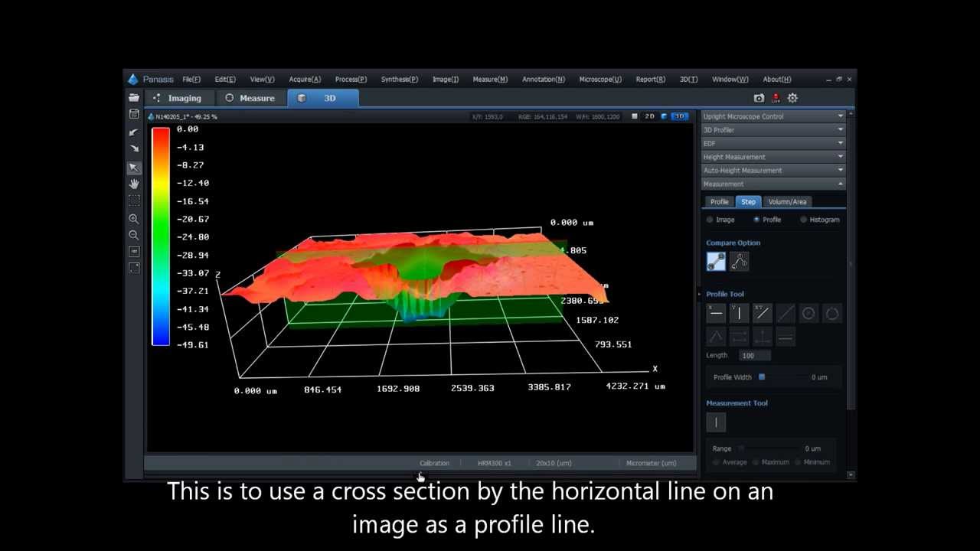The height and width of the screenshot is (551, 980).
Task: Expand the Height Measurement panel
Action: [773, 157]
